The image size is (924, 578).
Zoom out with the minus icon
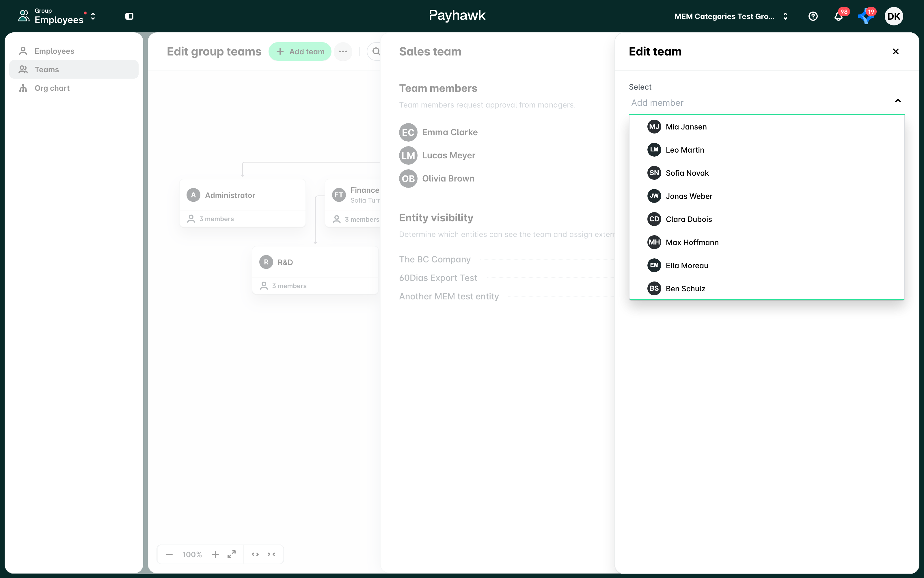tap(169, 554)
